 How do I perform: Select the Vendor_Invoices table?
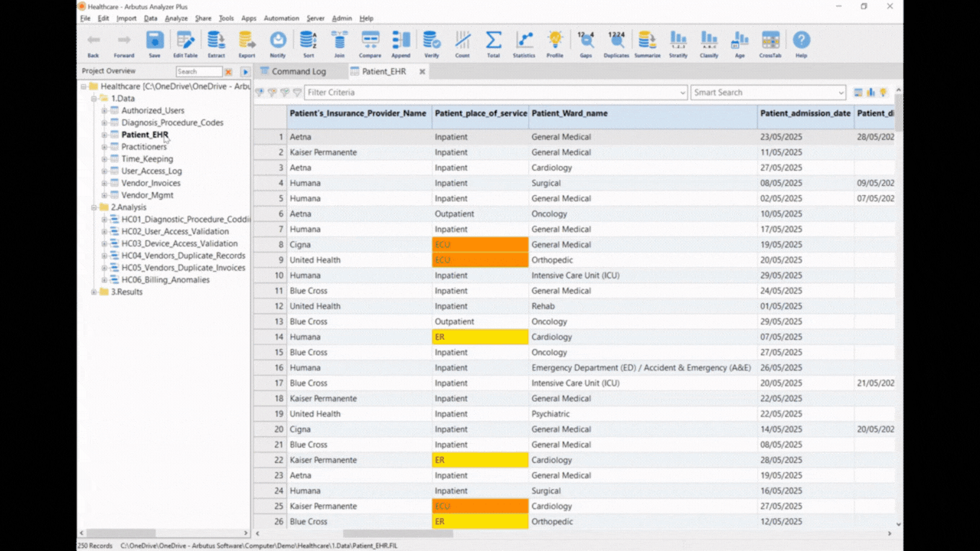[151, 183]
